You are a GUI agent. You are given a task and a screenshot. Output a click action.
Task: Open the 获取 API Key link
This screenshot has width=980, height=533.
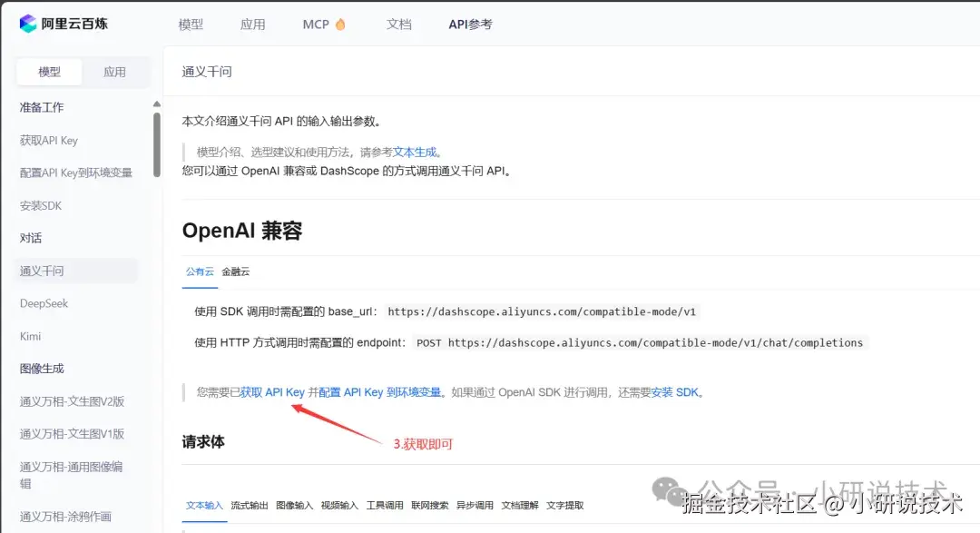pyautogui.click(x=272, y=392)
